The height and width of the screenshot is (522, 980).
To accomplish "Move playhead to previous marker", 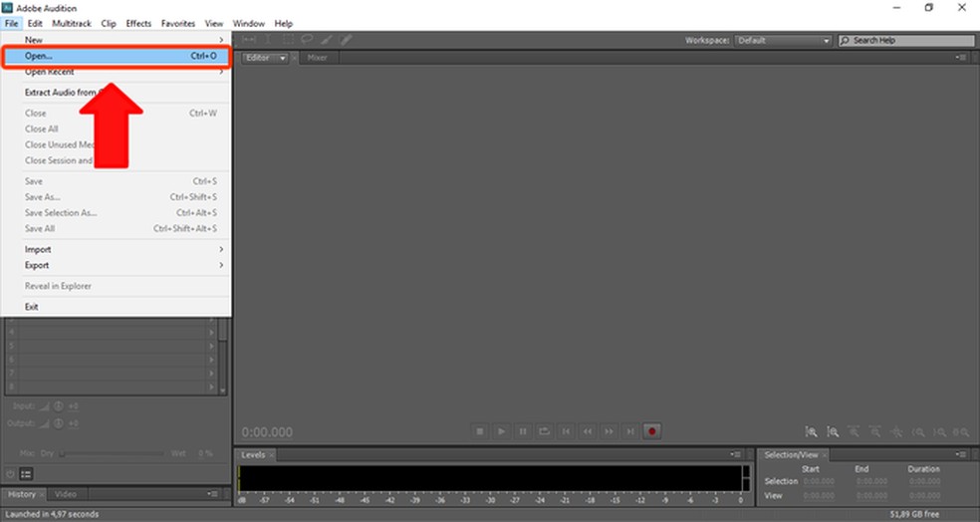I will click(567, 431).
